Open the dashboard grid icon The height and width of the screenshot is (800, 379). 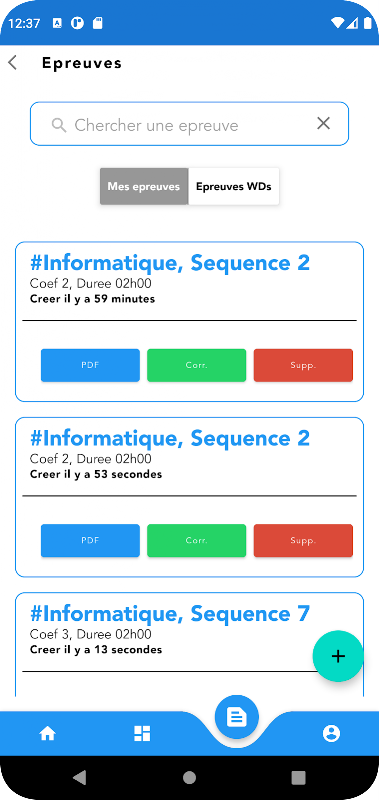tap(142, 734)
